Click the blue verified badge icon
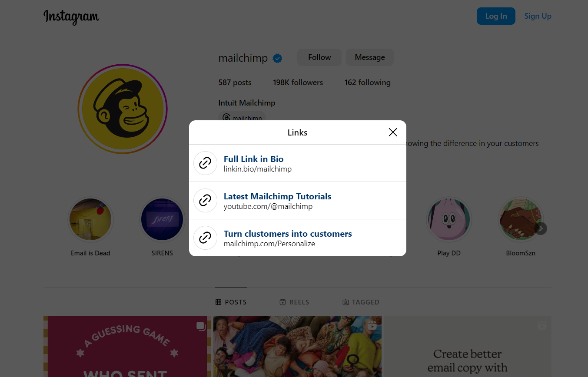Image resolution: width=588 pixels, height=377 pixels. [277, 58]
